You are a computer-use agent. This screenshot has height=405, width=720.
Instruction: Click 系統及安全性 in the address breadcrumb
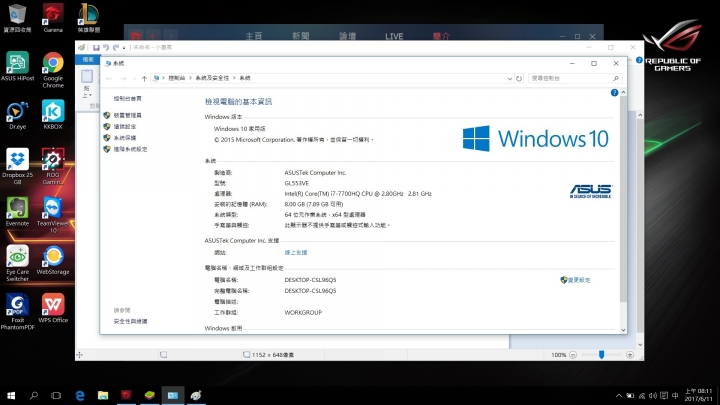pos(212,78)
